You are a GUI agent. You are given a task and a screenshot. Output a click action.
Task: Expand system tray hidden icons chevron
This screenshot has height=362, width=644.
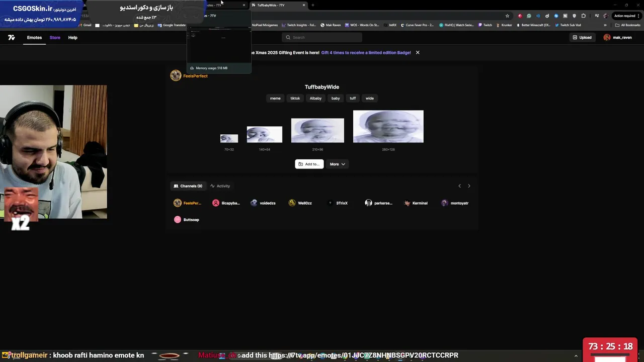tap(576, 356)
